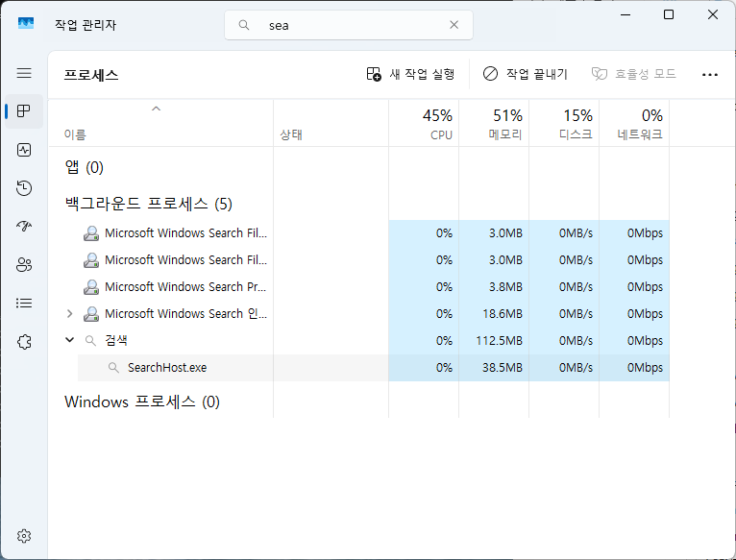
Task: Click the 작업 관리자 window title
Action: tap(86, 25)
